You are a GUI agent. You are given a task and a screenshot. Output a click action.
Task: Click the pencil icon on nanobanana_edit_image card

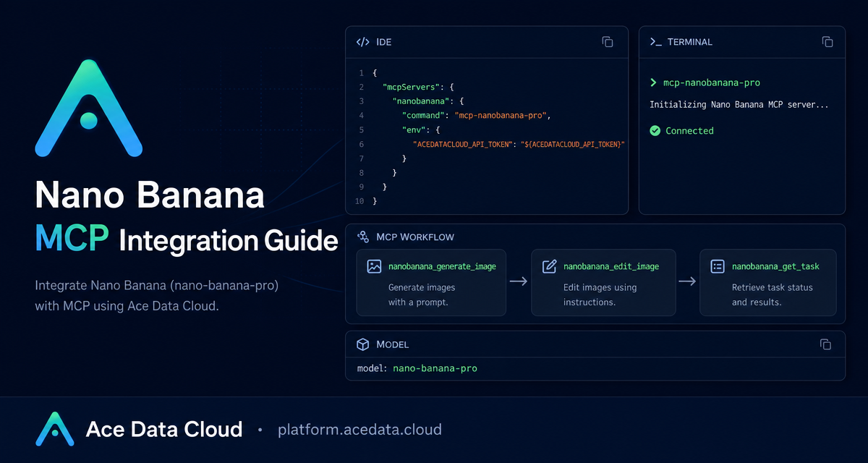point(549,266)
